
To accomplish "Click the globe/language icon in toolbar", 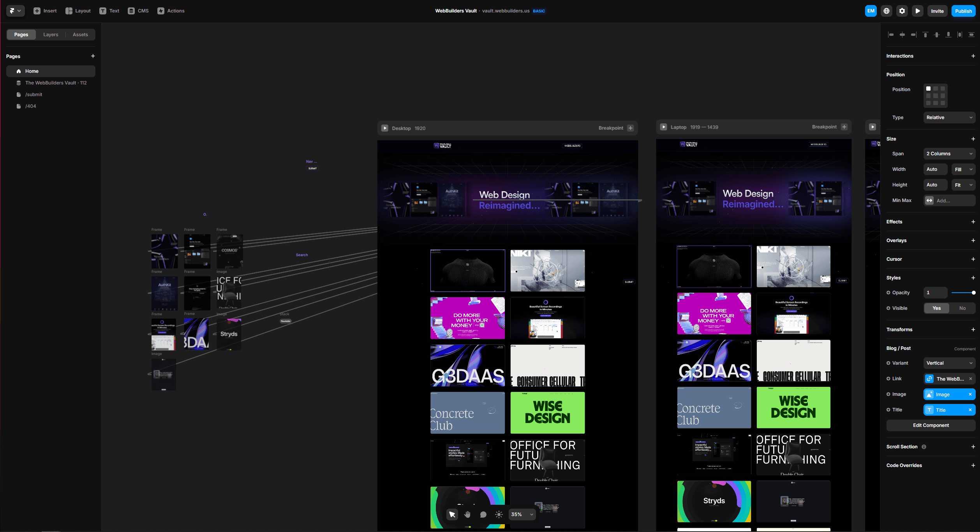I will click(886, 11).
